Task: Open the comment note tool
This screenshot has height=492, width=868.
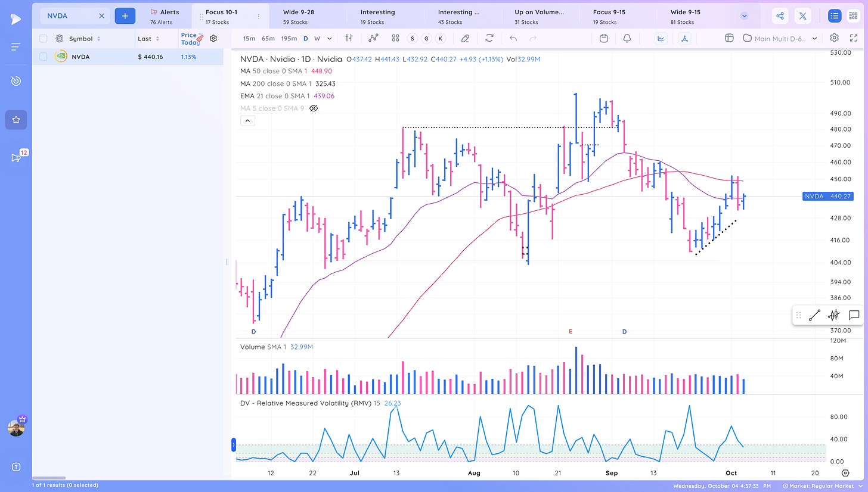Action: click(x=854, y=315)
